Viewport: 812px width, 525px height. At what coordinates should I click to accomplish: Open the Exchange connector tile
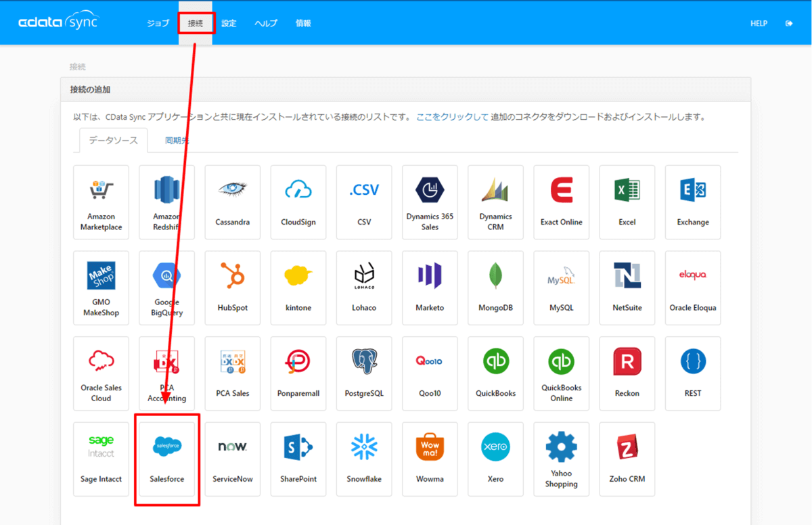click(x=693, y=202)
